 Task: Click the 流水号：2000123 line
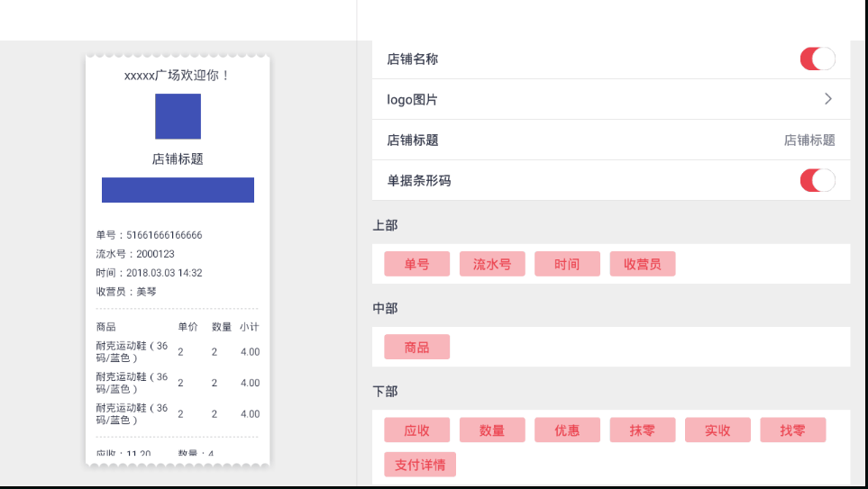tap(135, 254)
